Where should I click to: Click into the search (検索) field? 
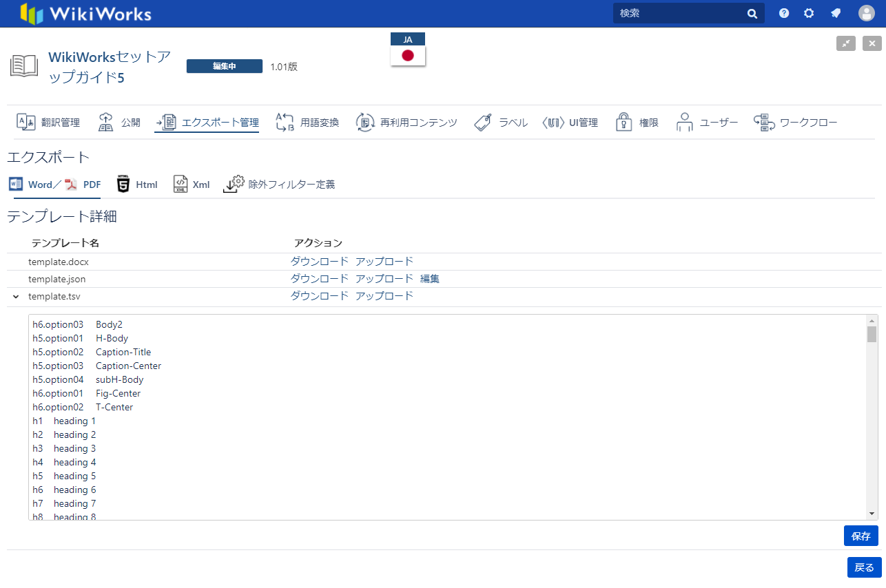tap(679, 13)
